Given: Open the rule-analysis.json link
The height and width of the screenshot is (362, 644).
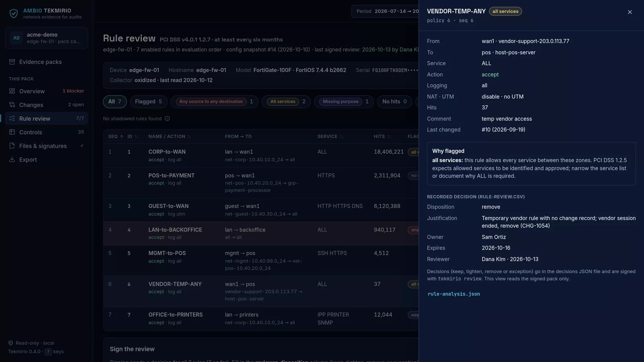Looking at the screenshot, I should click(x=454, y=294).
